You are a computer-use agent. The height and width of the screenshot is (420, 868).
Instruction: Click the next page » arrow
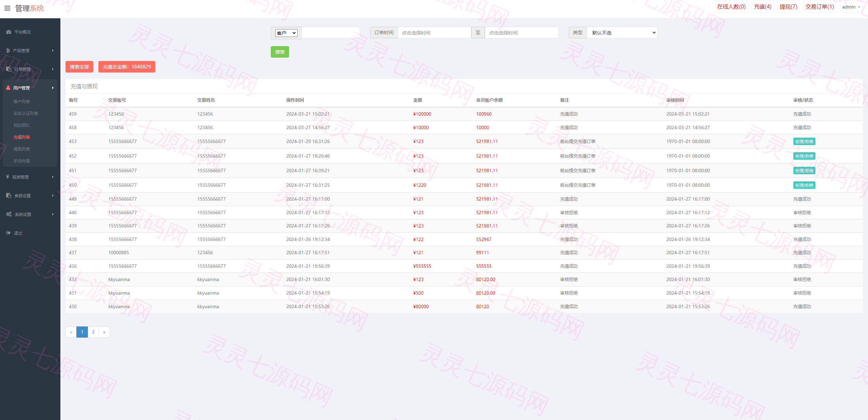pos(104,332)
